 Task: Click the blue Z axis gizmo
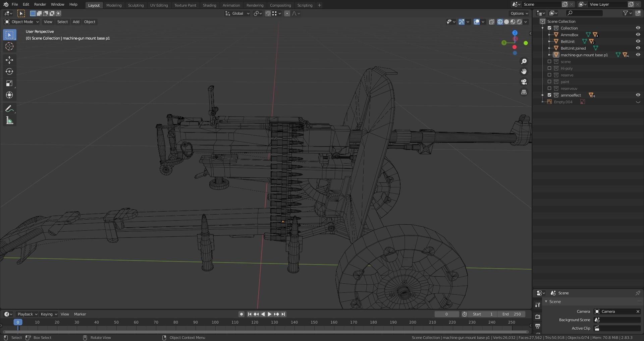point(515,33)
